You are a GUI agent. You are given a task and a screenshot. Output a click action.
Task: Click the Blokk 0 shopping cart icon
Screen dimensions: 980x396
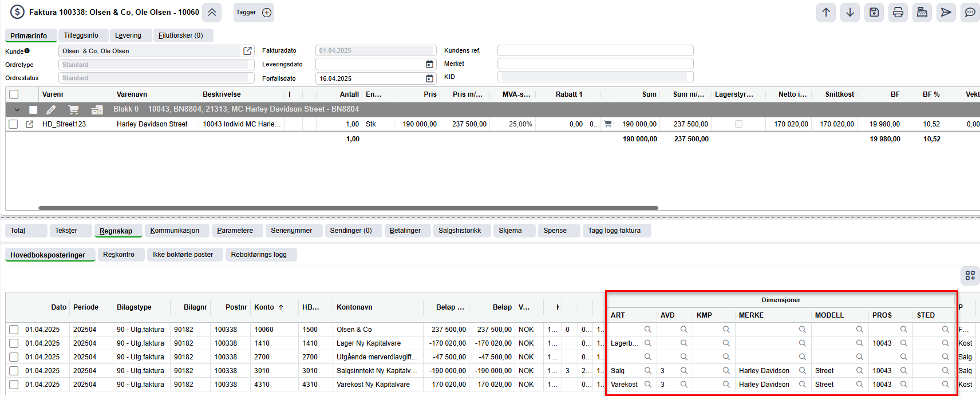point(73,109)
